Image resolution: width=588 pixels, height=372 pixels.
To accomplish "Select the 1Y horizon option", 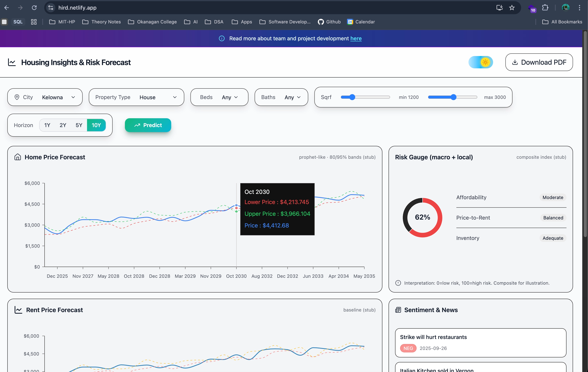I will [47, 125].
